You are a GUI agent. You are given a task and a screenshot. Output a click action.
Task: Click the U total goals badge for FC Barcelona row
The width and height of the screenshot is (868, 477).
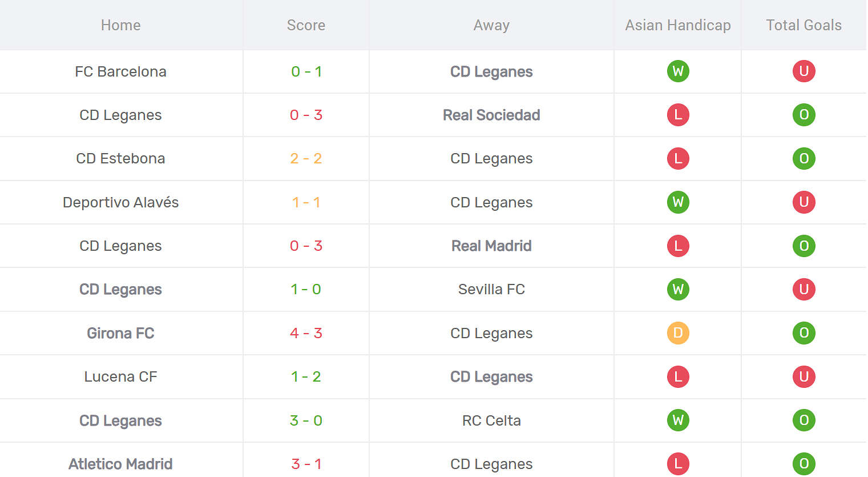[x=804, y=71]
